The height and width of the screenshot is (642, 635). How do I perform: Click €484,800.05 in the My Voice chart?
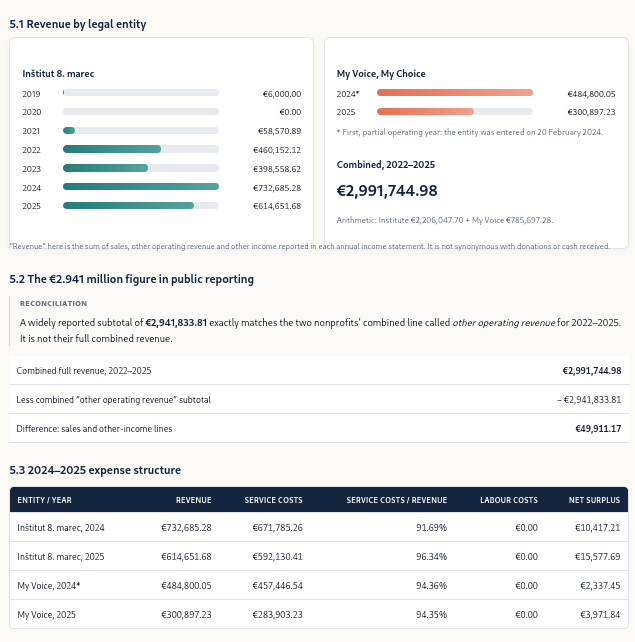coord(591,94)
